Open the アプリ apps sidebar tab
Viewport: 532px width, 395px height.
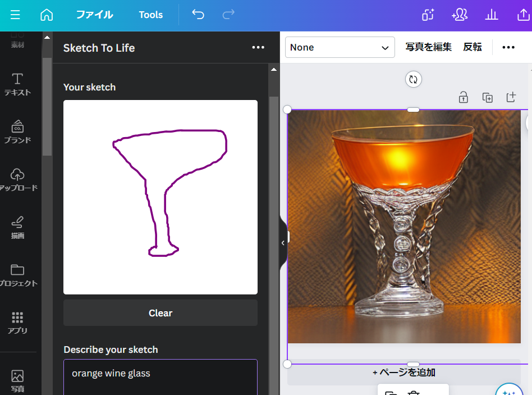[x=17, y=323]
